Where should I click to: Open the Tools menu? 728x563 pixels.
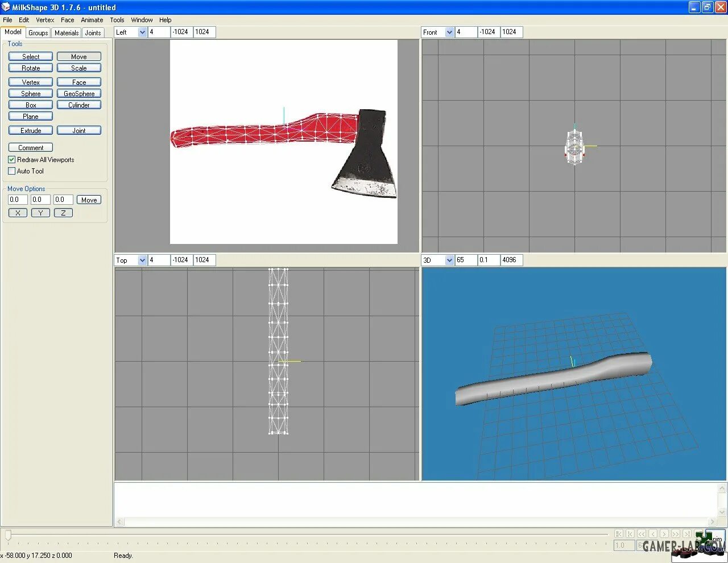tap(117, 19)
